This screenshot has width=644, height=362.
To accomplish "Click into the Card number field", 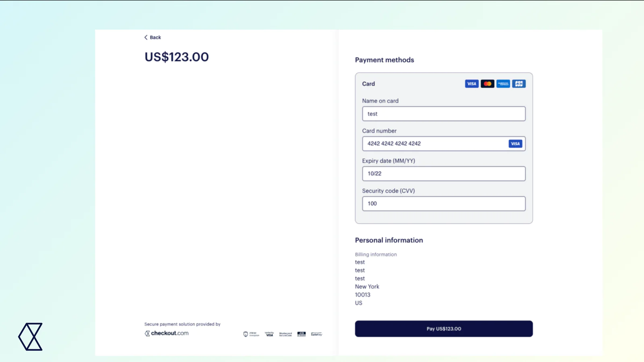I will (x=435, y=144).
